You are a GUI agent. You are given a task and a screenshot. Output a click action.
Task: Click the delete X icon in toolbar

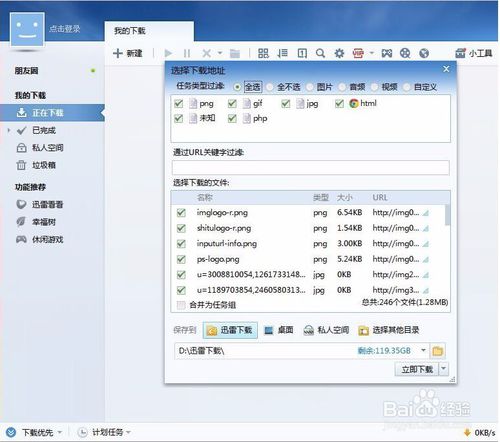(x=207, y=53)
